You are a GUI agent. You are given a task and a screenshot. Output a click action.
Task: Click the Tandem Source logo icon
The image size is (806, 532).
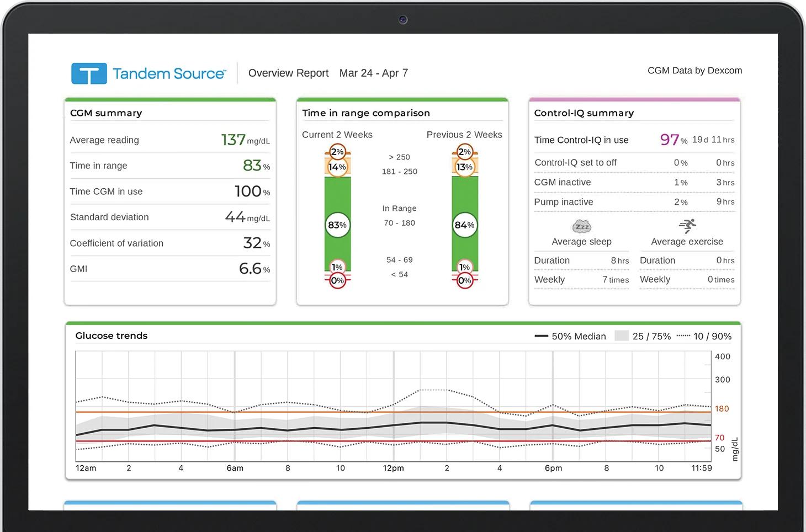coord(89,73)
